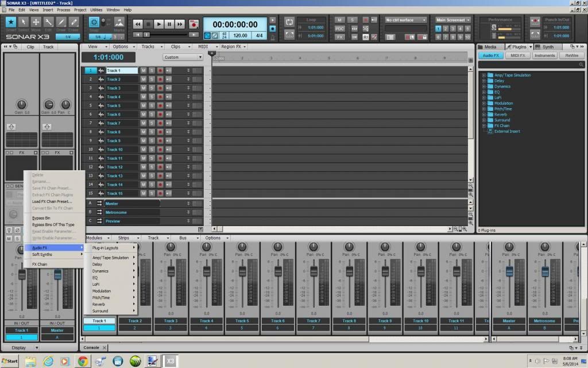Activate the Erase tool

pos(73,22)
